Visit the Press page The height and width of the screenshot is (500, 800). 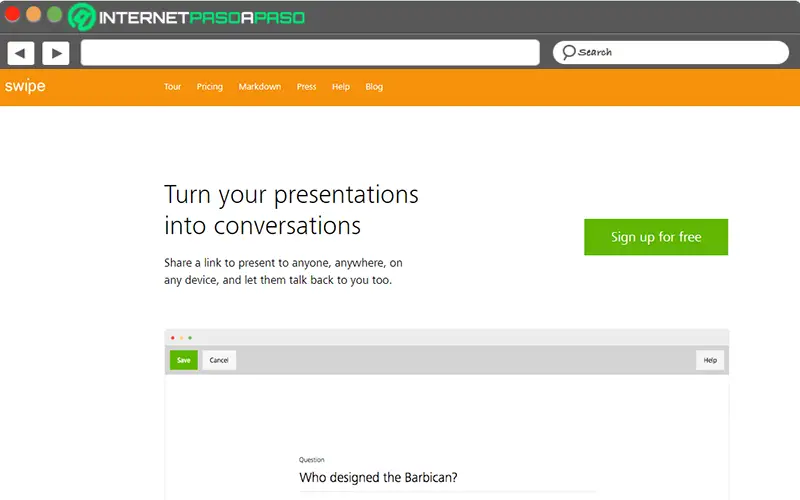(x=307, y=87)
